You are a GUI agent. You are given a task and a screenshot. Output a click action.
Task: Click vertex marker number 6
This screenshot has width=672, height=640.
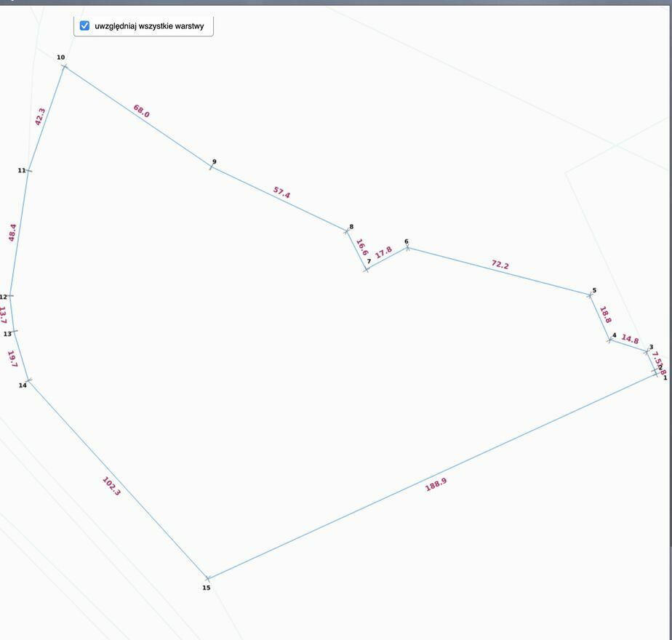407,248
